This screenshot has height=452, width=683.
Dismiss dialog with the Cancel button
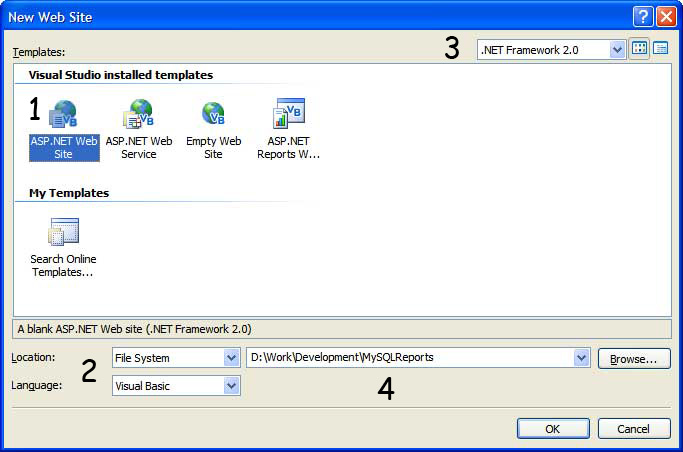(634, 429)
